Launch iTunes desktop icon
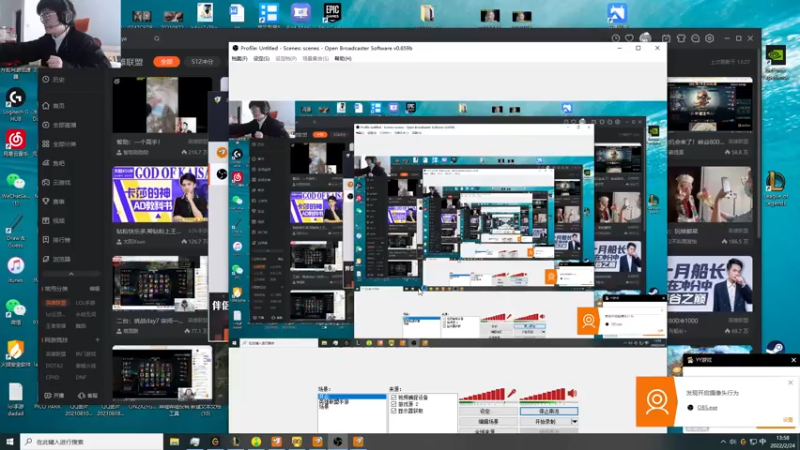Viewport: 800px width, 450px height. (x=16, y=269)
